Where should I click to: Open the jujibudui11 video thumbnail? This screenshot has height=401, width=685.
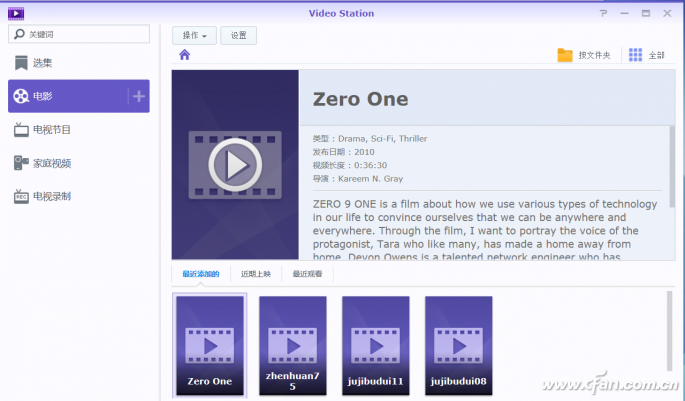pyautogui.click(x=376, y=345)
